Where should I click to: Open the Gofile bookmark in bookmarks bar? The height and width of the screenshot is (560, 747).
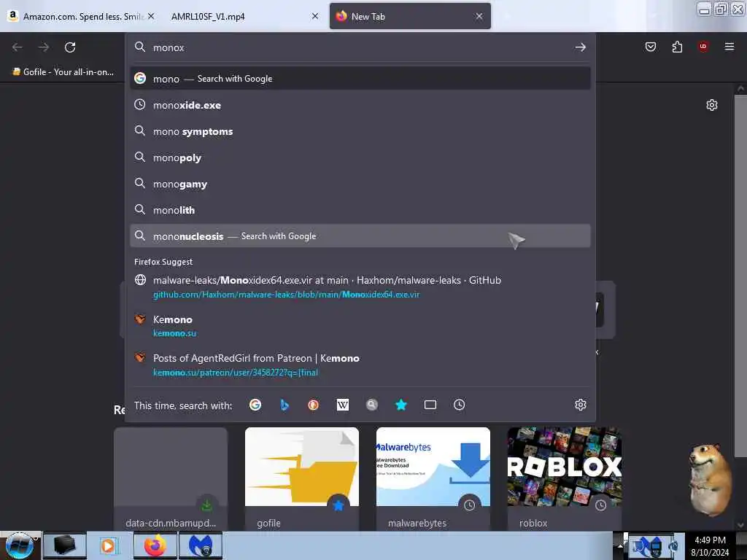tap(63, 72)
